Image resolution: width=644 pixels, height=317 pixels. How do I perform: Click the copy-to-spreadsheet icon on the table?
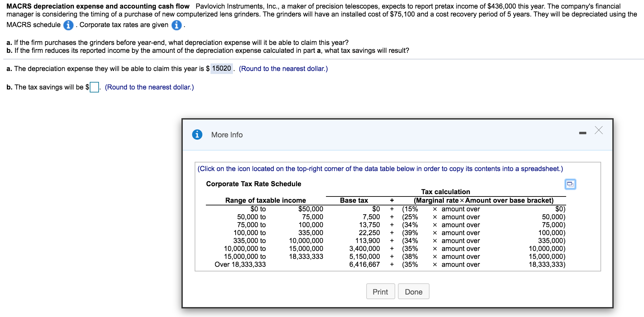[x=570, y=184]
